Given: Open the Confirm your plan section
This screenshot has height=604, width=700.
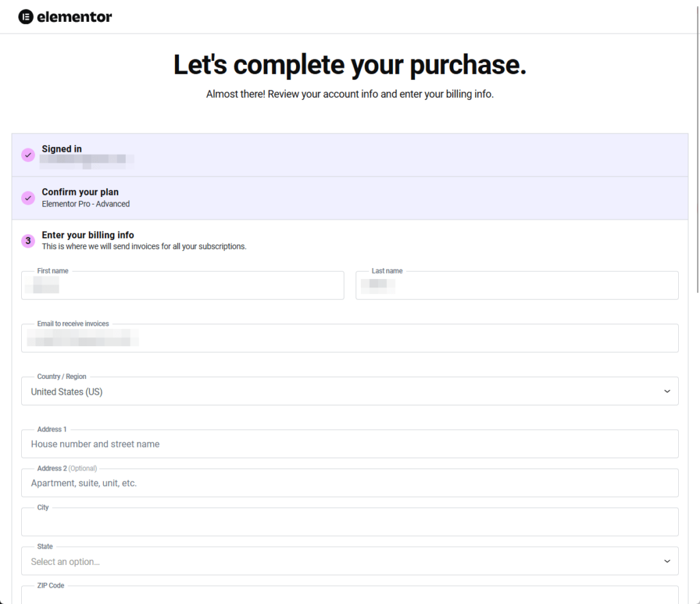Looking at the screenshot, I should click(x=350, y=198).
